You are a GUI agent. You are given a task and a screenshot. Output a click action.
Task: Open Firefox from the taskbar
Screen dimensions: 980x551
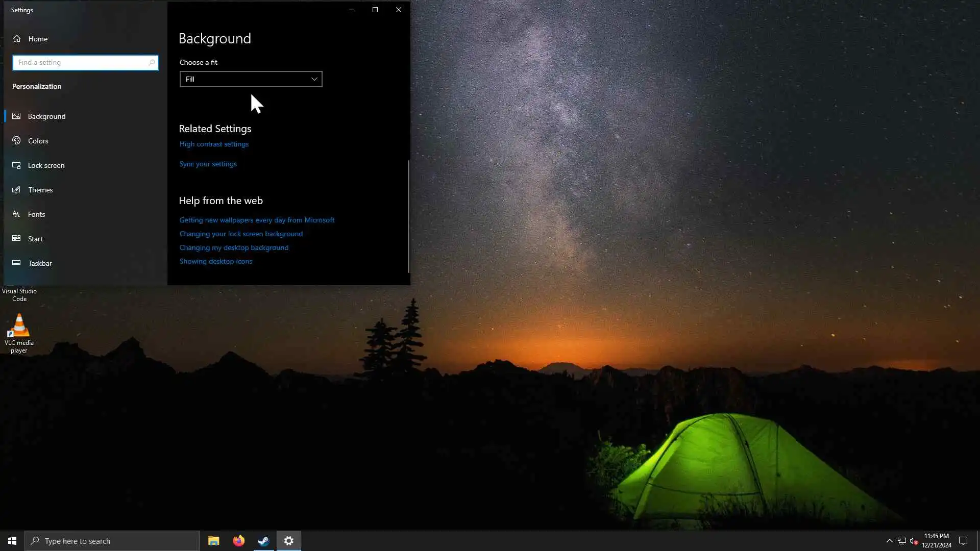coord(238,541)
